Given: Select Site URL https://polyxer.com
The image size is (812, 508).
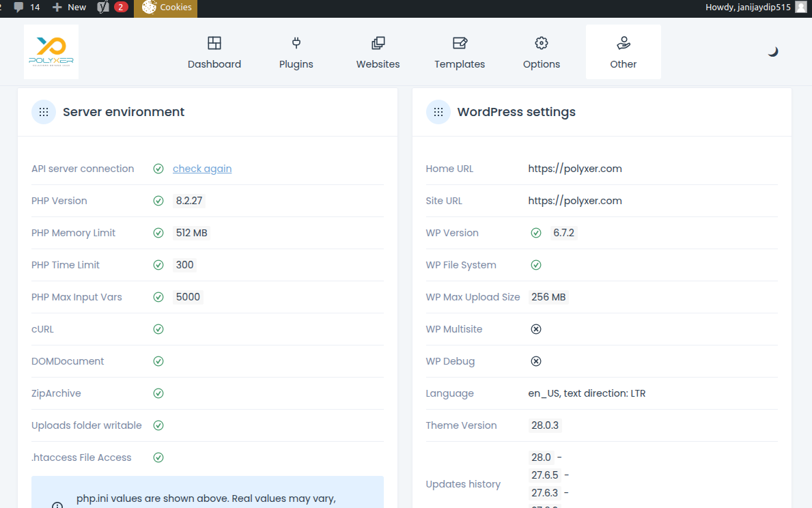Looking at the screenshot, I should [x=575, y=201].
